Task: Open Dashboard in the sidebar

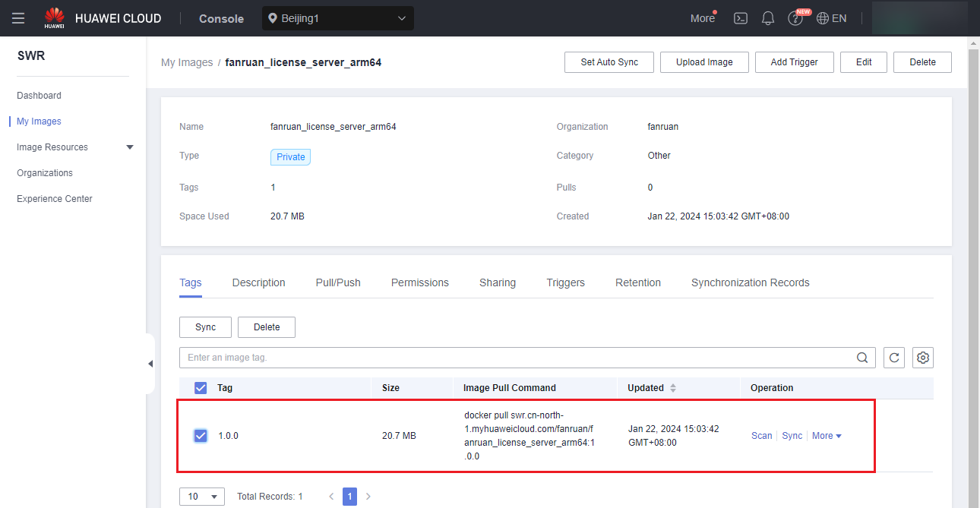Action: coord(39,96)
